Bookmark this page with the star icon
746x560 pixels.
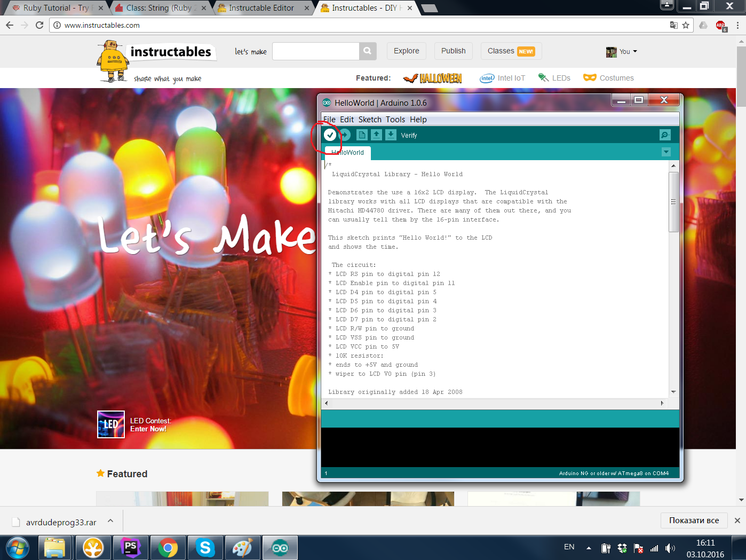pos(686,25)
